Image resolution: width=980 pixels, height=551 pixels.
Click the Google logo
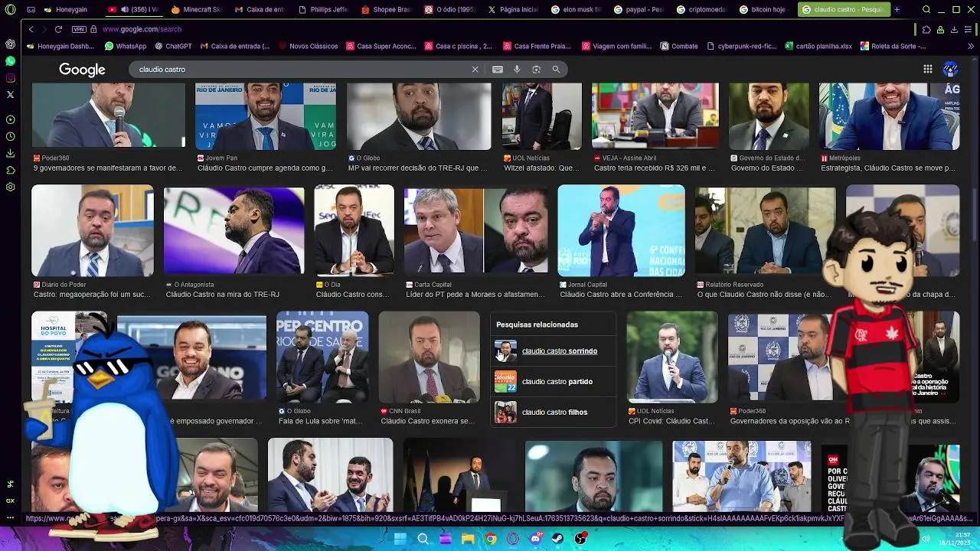[x=82, y=70]
